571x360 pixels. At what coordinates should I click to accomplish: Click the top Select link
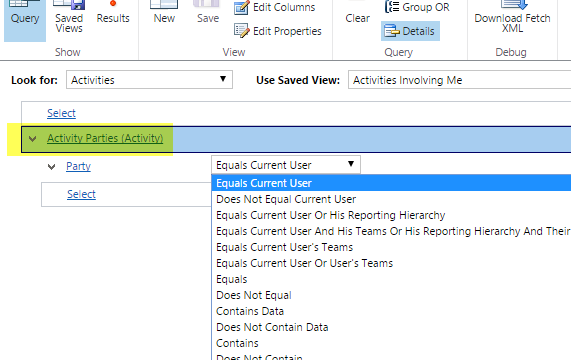(61, 113)
